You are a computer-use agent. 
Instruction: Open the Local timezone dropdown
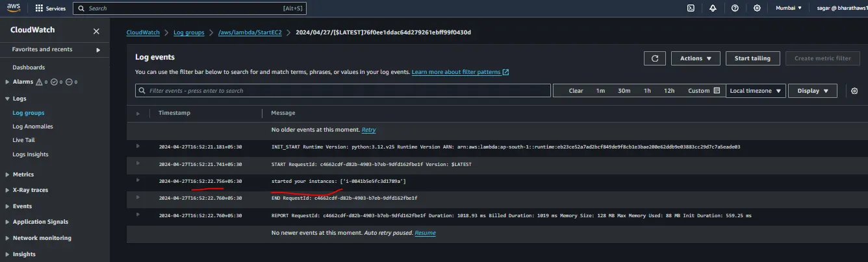tap(756, 91)
